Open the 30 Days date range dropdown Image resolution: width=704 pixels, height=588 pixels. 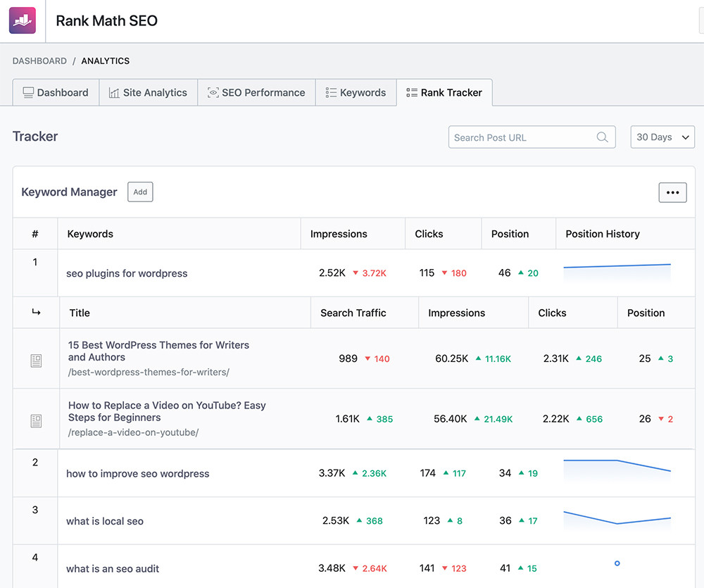coord(662,137)
